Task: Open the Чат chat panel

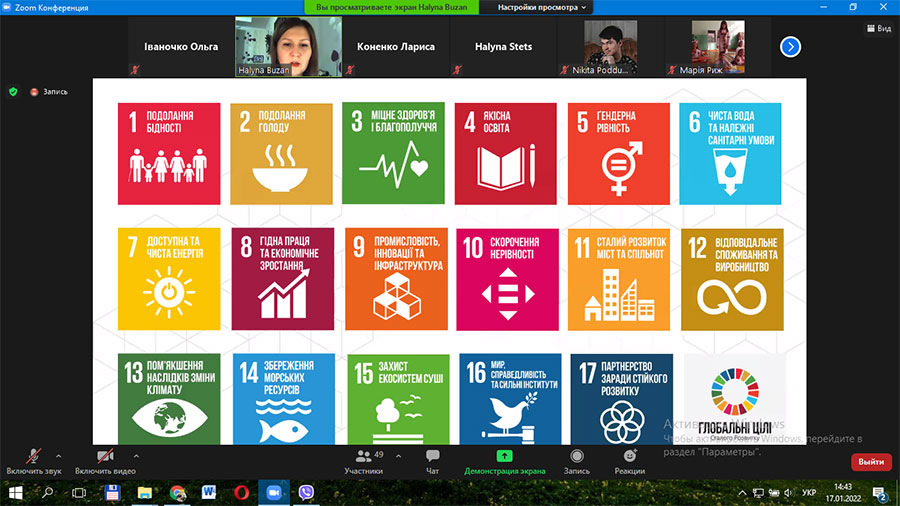Action: pos(432,461)
